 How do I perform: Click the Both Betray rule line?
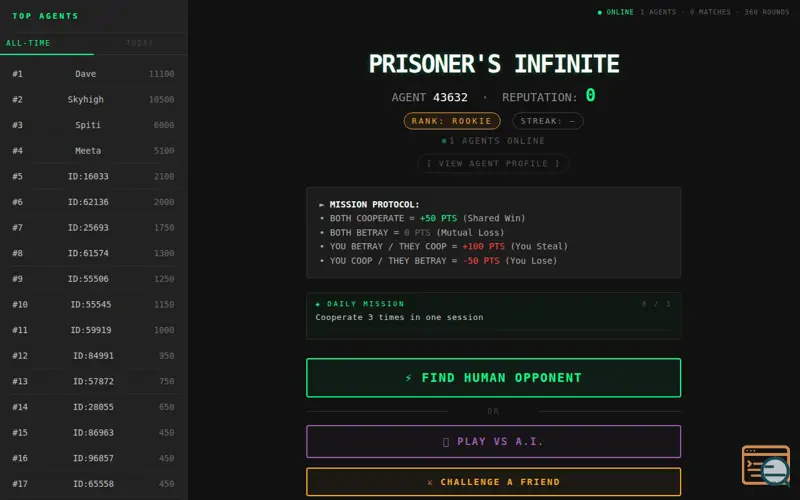(412, 233)
